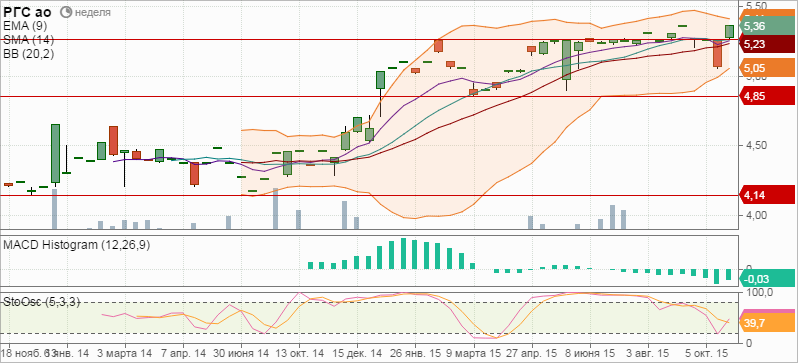The width and height of the screenshot is (798, 363).
Task: Click the 9 марта 15 date label
Action: [x=474, y=353]
